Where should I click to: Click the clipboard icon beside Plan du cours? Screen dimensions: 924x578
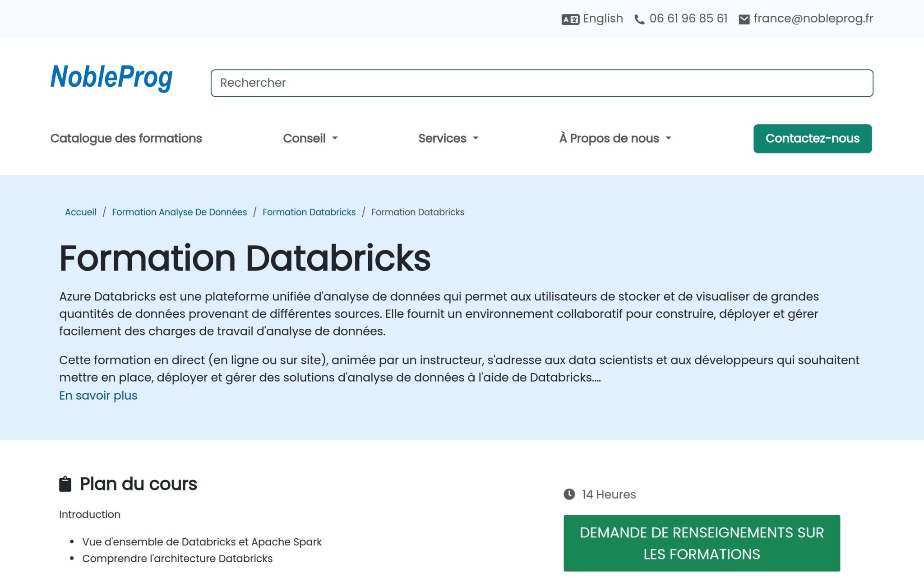pos(65,484)
